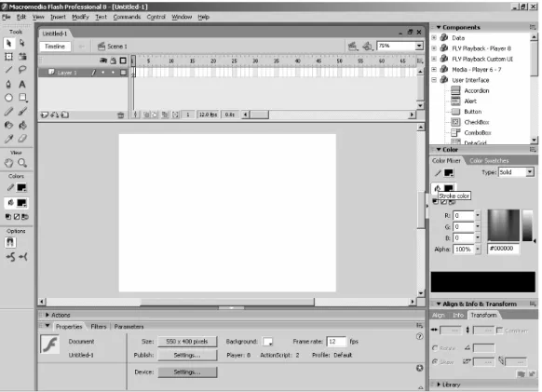The image size is (542, 392).
Task: Select the Zoom magnifier tool
Action: tap(22, 163)
